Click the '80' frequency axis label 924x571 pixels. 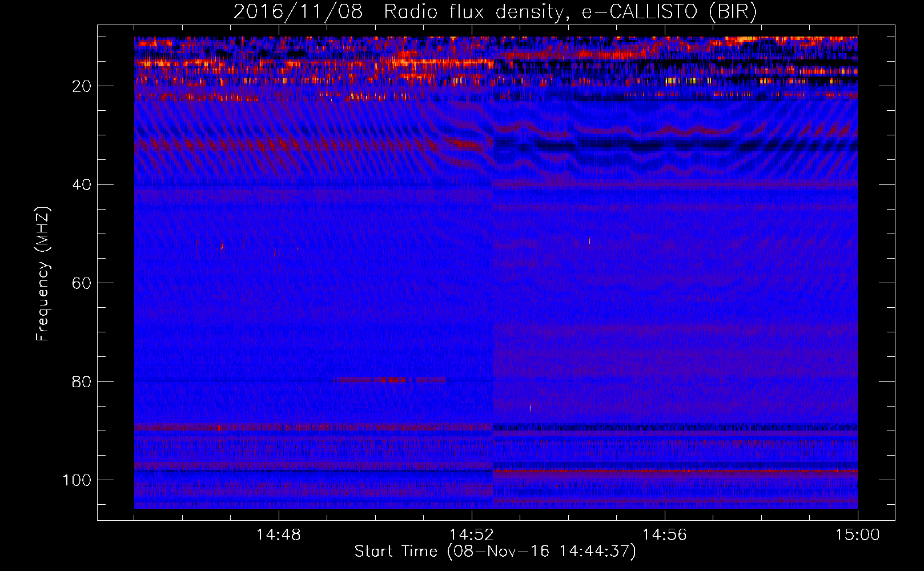coord(82,381)
